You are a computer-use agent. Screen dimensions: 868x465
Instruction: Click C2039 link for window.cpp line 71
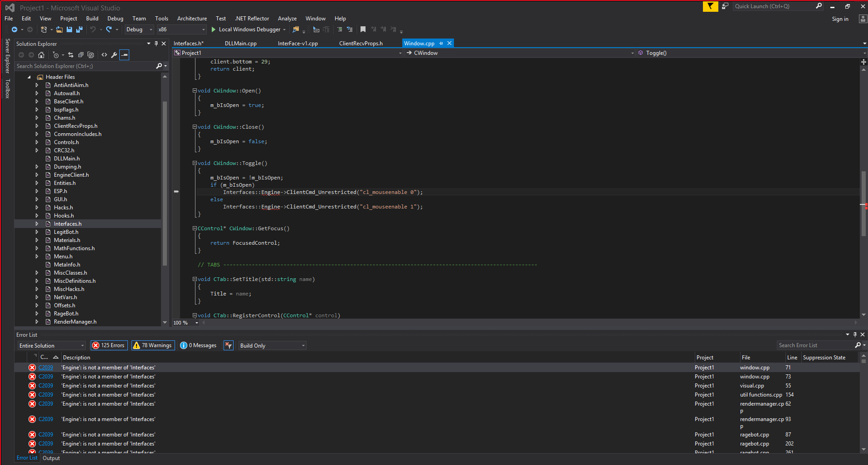(46, 368)
